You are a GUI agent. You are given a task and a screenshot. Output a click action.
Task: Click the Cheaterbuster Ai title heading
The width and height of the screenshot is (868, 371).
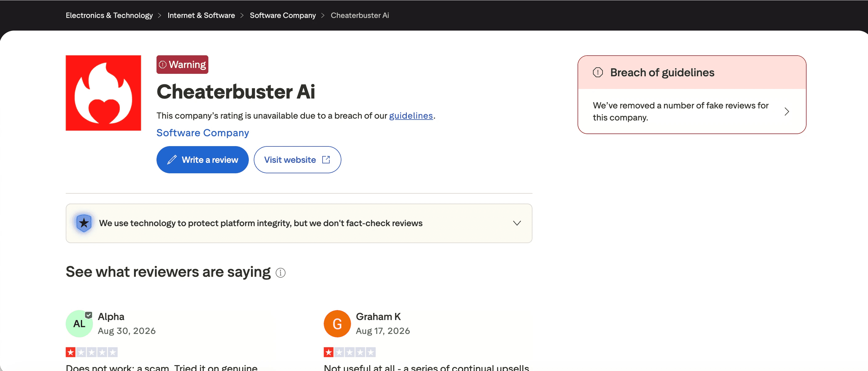pos(236,92)
